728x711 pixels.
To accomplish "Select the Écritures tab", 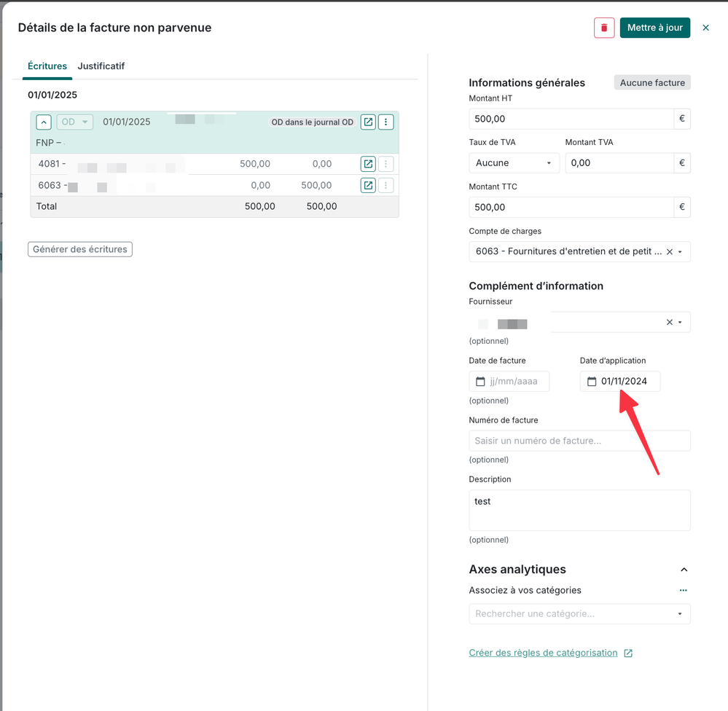I will tap(47, 66).
